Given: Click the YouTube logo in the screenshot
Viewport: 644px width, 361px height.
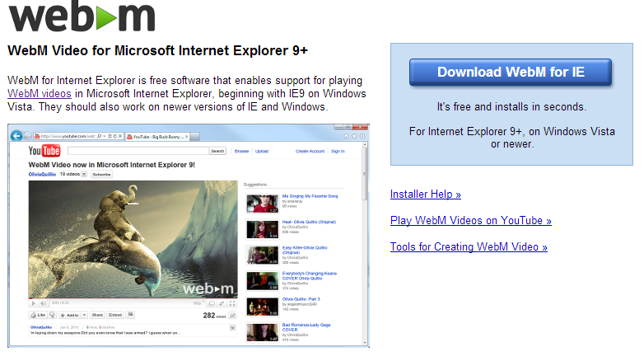Looking at the screenshot, I should pos(44,151).
